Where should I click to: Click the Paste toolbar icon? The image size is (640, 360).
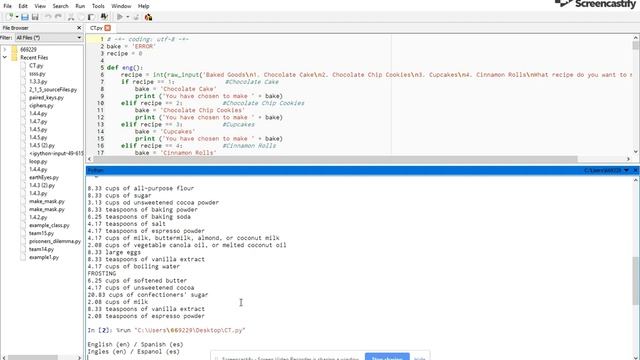coord(91,17)
